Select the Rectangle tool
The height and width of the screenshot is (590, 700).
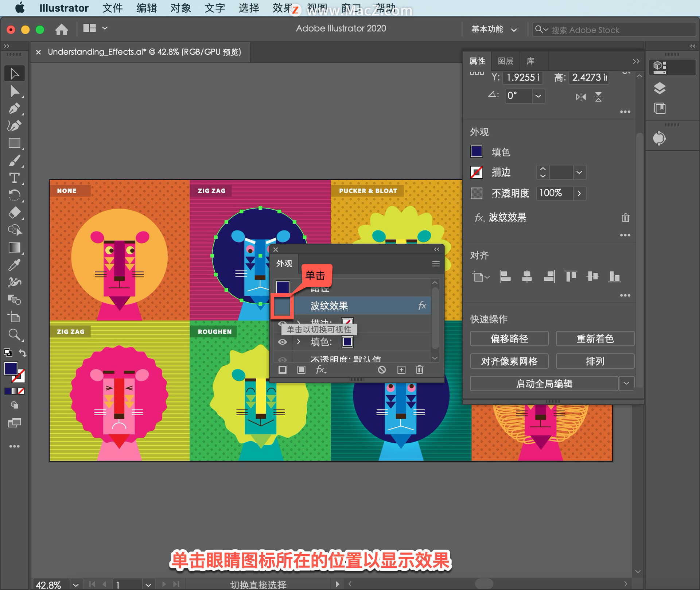point(15,143)
